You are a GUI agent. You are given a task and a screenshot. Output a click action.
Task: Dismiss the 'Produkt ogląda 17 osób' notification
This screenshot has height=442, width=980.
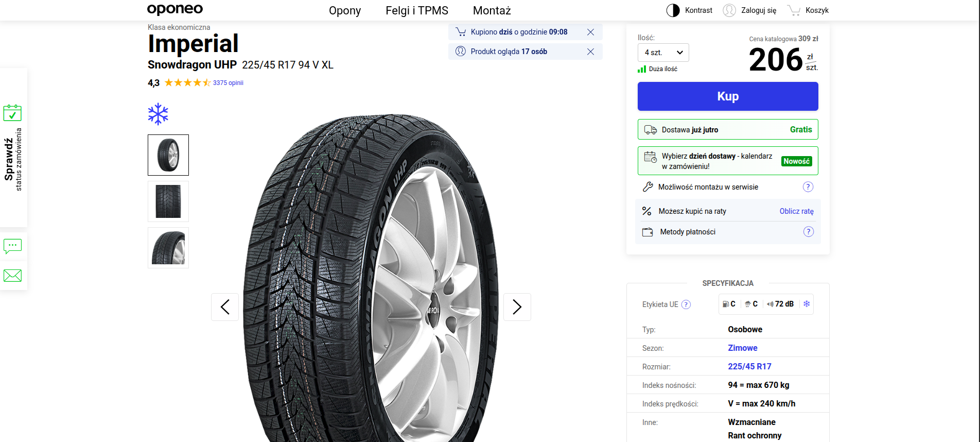coord(590,52)
